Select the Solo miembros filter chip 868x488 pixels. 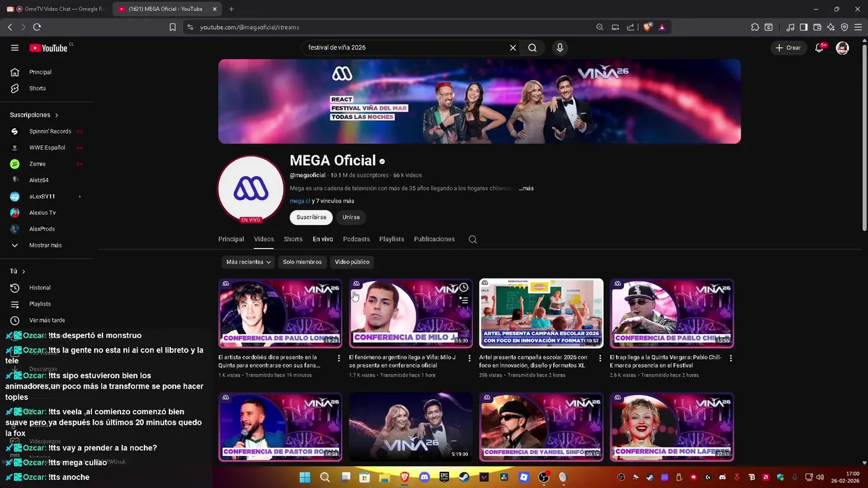[x=302, y=262]
